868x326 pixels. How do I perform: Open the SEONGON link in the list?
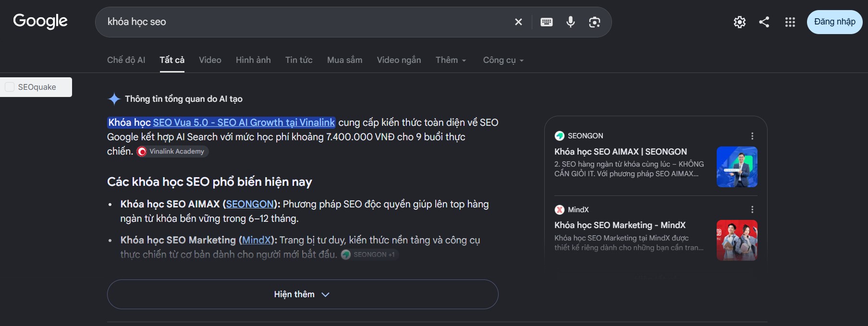click(250, 204)
